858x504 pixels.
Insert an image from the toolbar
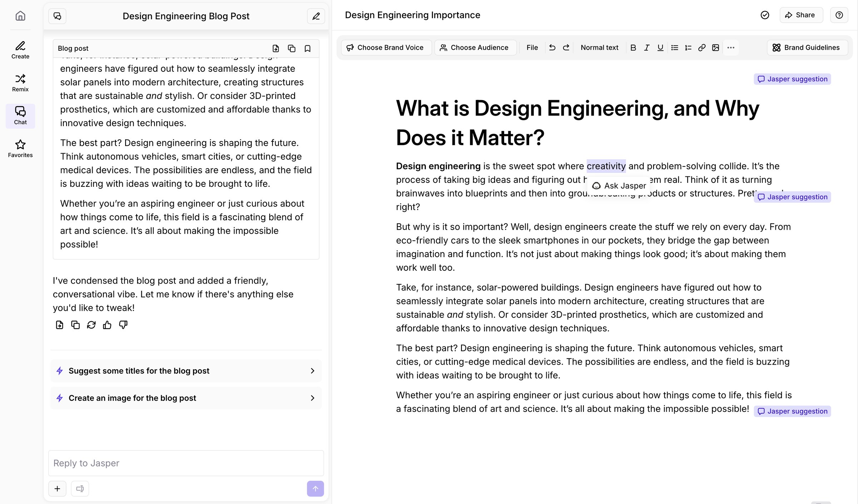coord(715,48)
